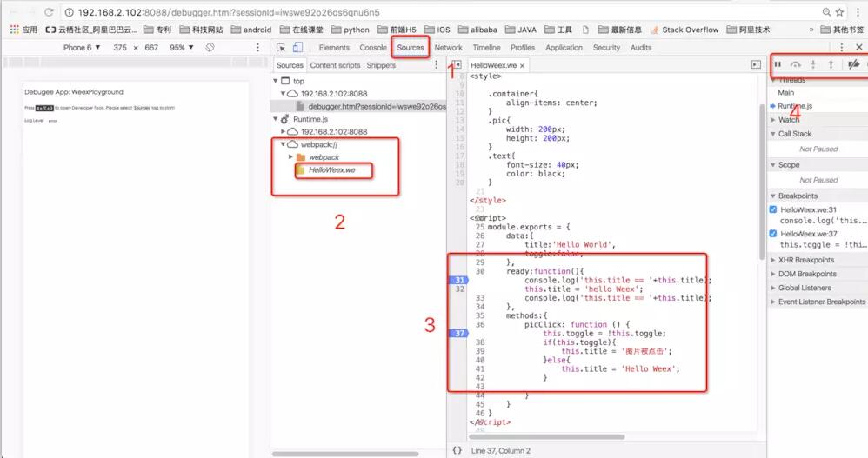Viewport: 868px width, 458px height.
Task: Hide the debugger sidebar pane
Action: tap(756, 64)
